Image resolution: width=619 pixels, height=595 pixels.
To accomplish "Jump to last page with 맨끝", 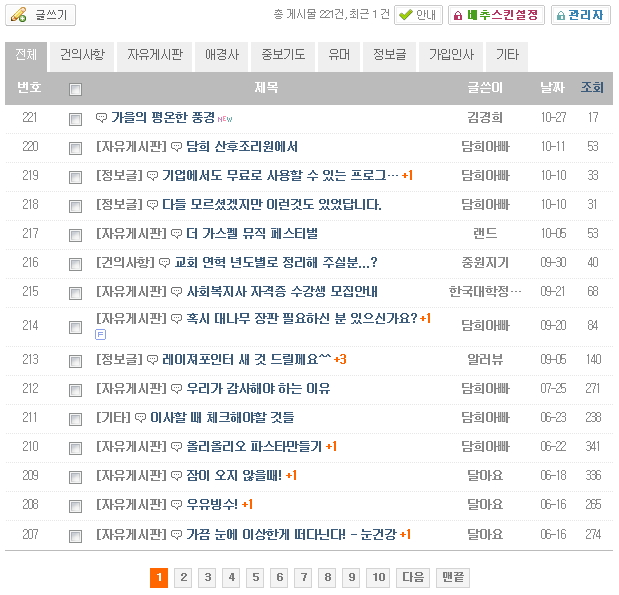I will (452, 577).
